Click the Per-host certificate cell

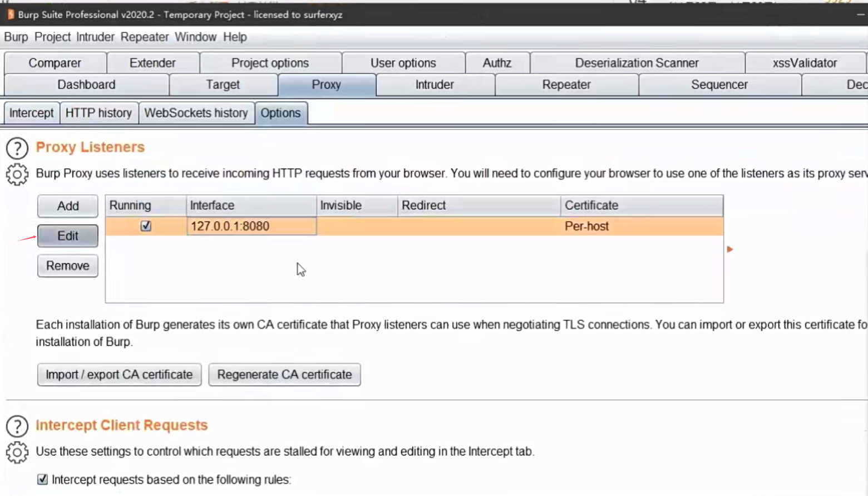click(x=642, y=226)
